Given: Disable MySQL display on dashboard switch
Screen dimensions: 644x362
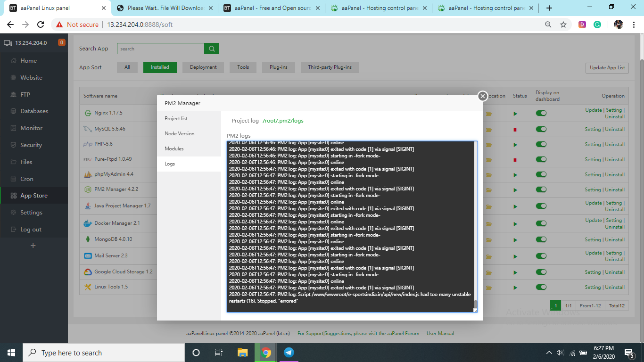Looking at the screenshot, I should [541, 129].
